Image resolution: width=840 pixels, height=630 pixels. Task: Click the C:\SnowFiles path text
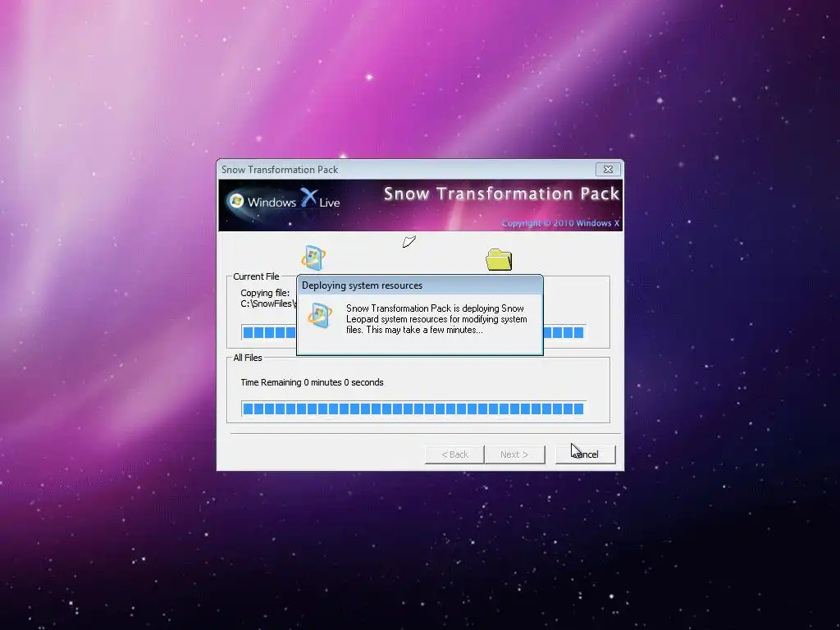(x=268, y=304)
